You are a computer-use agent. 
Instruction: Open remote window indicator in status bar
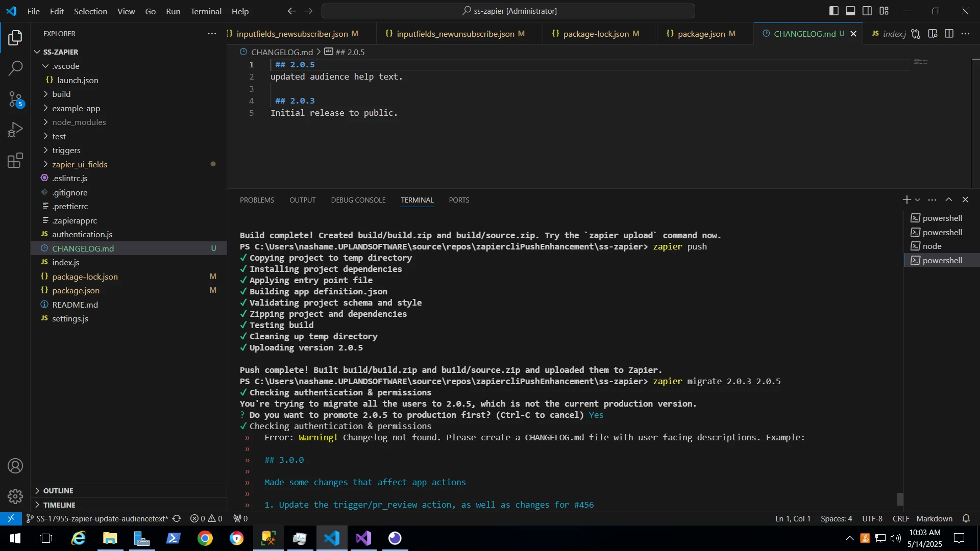click(11, 519)
